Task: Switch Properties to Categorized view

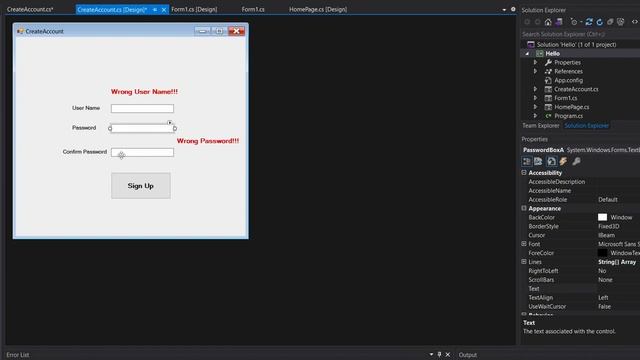Action: tap(527, 162)
